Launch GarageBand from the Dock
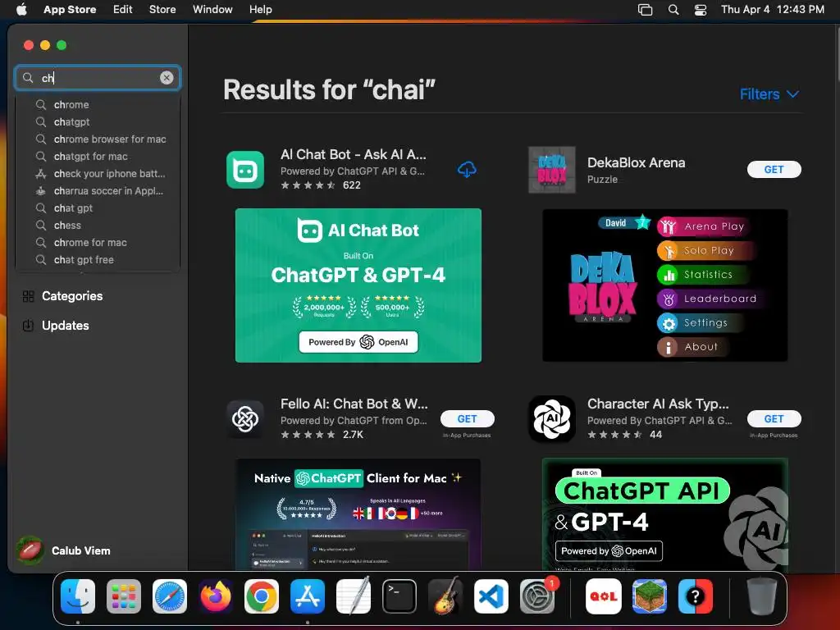 445,596
